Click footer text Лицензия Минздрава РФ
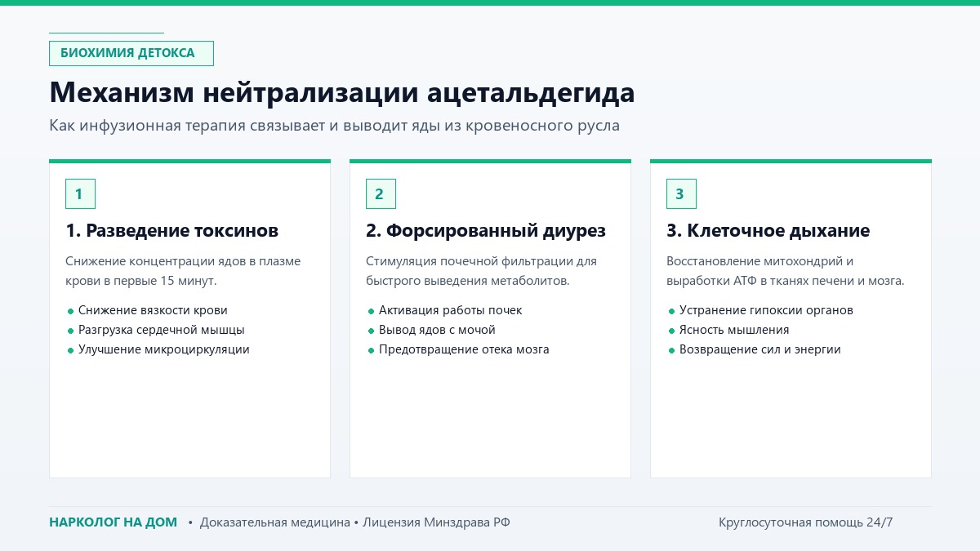This screenshot has width=980, height=551. [437, 522]
